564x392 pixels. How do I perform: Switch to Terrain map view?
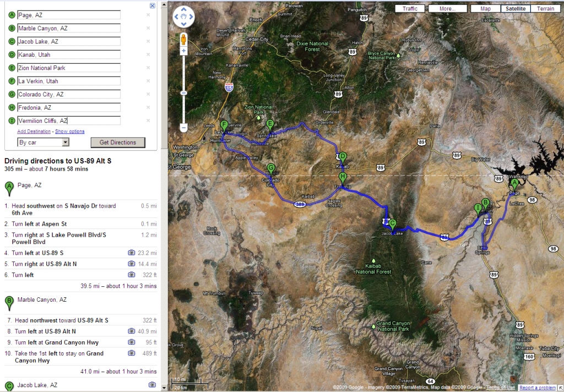coord(546,9)
